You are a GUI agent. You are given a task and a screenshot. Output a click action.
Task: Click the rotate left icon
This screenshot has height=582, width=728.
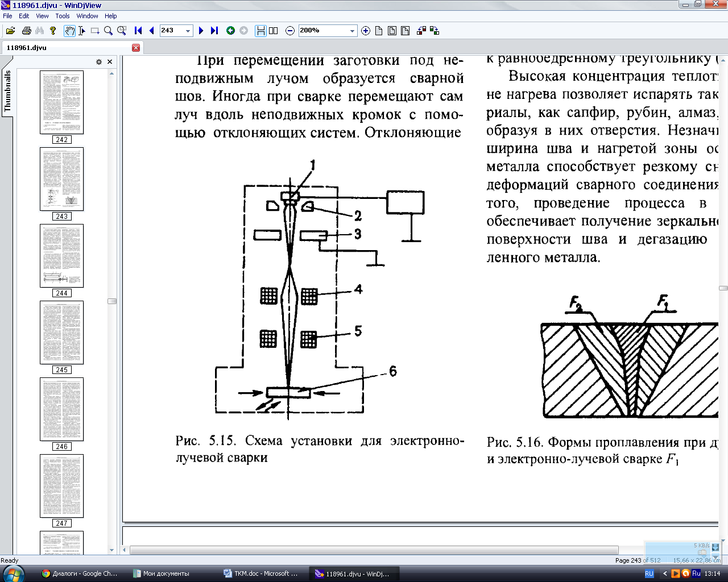(x=421, y=31)
